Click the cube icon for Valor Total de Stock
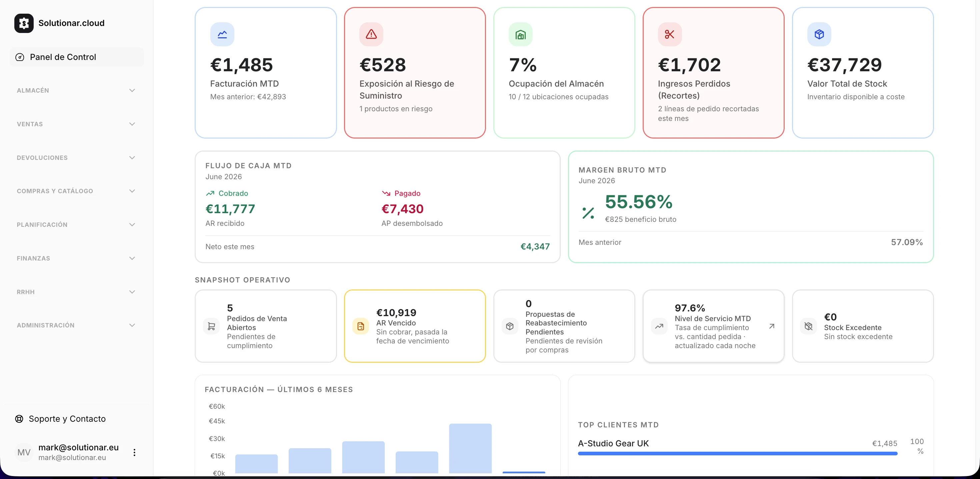The width and height of the screenshot is (980, 479). tap(819, 34)
